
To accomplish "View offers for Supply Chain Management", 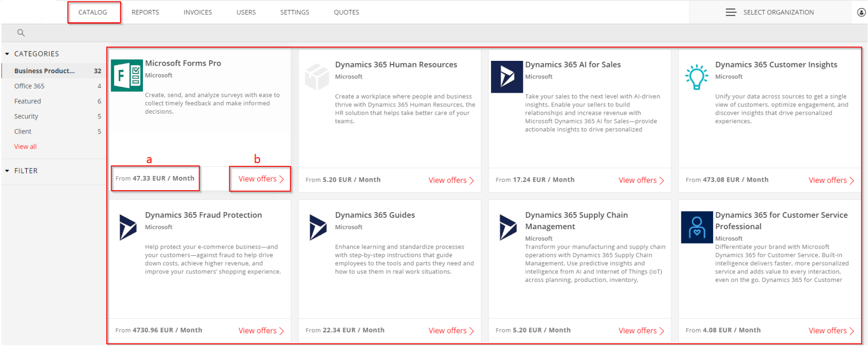I will [641, 330].
